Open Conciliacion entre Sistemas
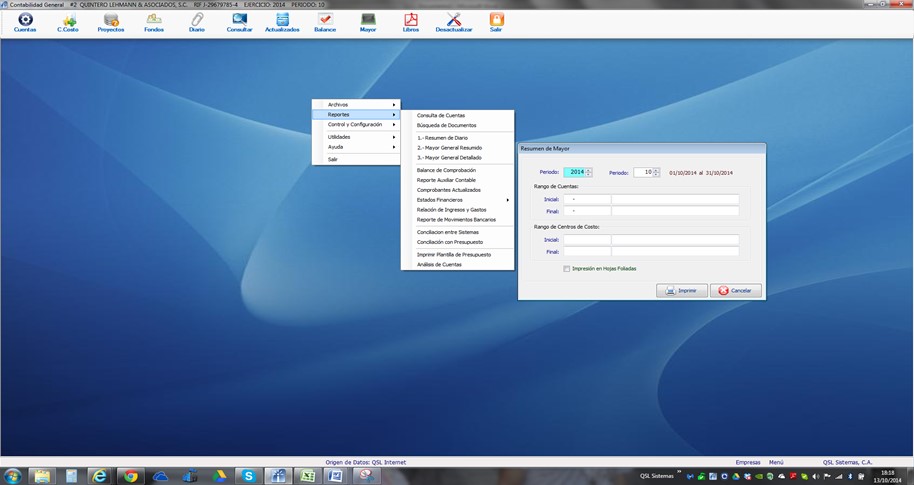The height and width of the screenshot is (485, 914). point(458,232)
